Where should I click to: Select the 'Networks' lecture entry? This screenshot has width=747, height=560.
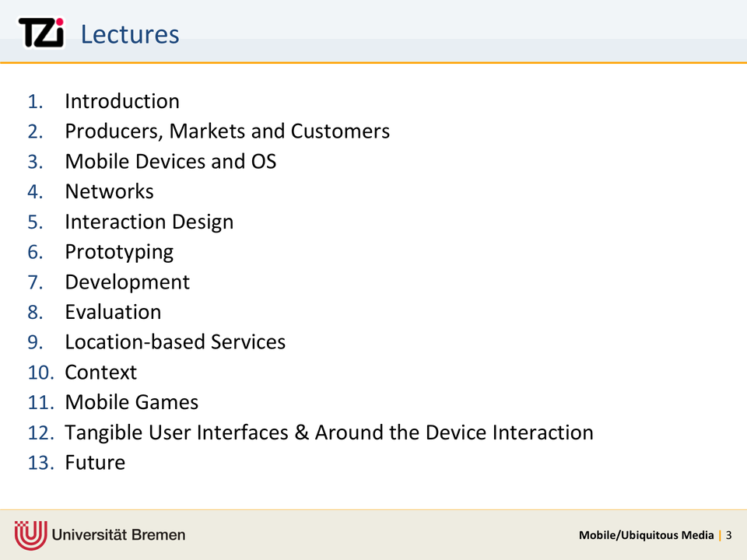click(109, 191)
